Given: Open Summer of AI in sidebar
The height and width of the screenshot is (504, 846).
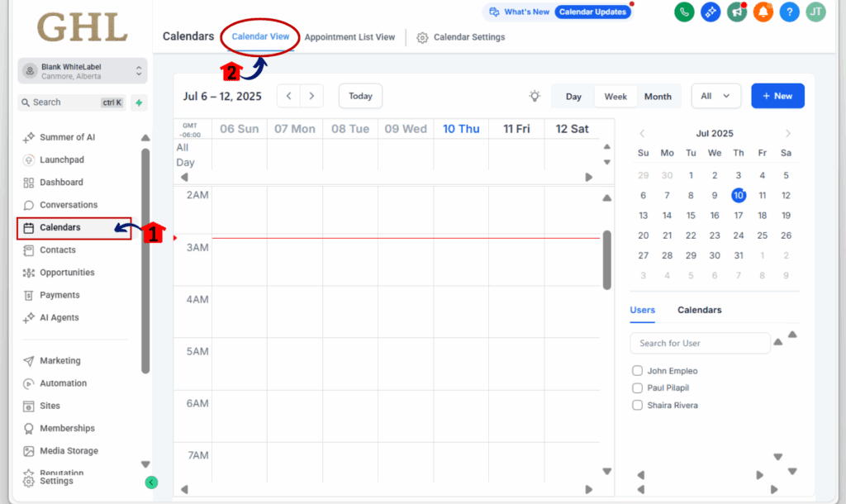Looking at the screenshot, I should [x=68, y=137].
